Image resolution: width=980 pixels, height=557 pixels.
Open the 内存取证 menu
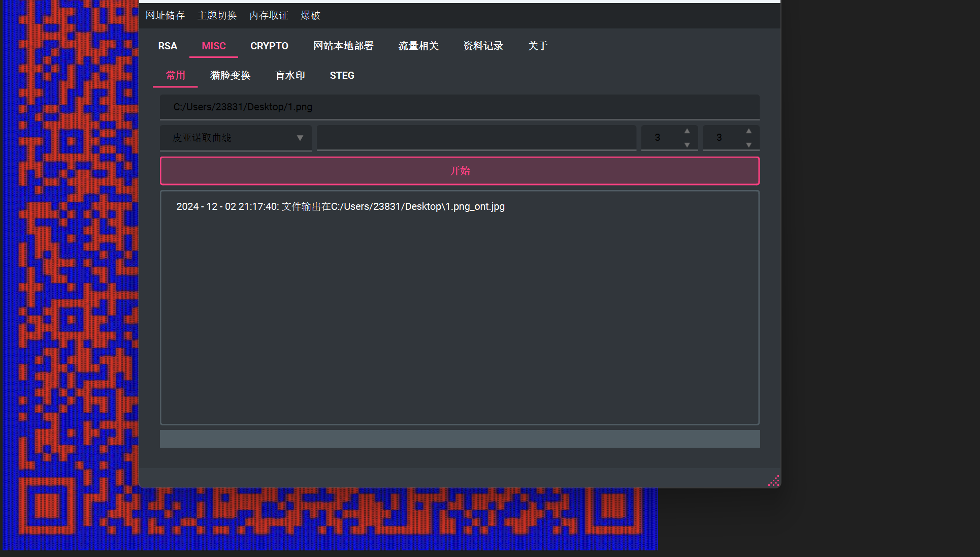[x=269, y=15]
